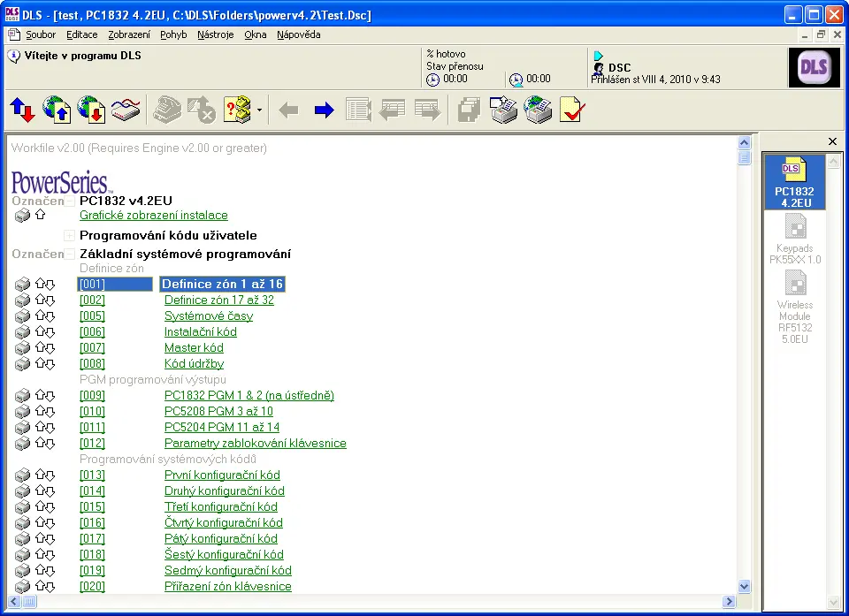Click the highlighted [001] section number

[x=115, y=285]
